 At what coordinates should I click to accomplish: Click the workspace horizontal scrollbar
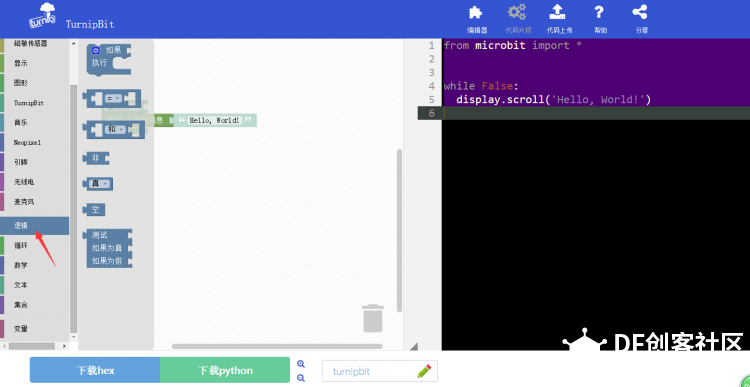(277, 346)
